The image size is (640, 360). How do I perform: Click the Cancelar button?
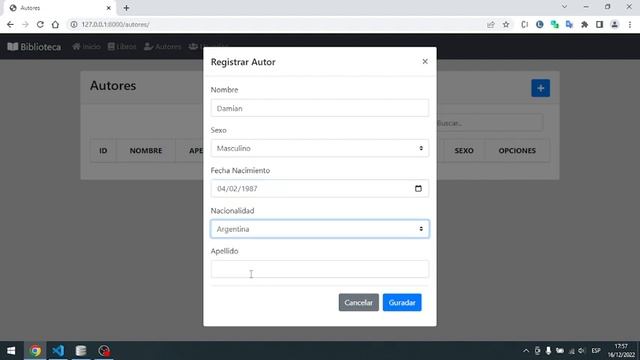tap(358, 302)
